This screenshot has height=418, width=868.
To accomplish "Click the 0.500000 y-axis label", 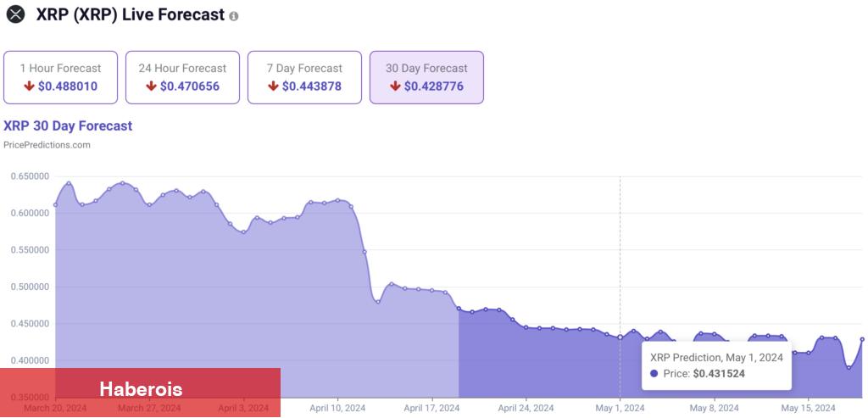I will pyautogui.click(x=30, y=287).
